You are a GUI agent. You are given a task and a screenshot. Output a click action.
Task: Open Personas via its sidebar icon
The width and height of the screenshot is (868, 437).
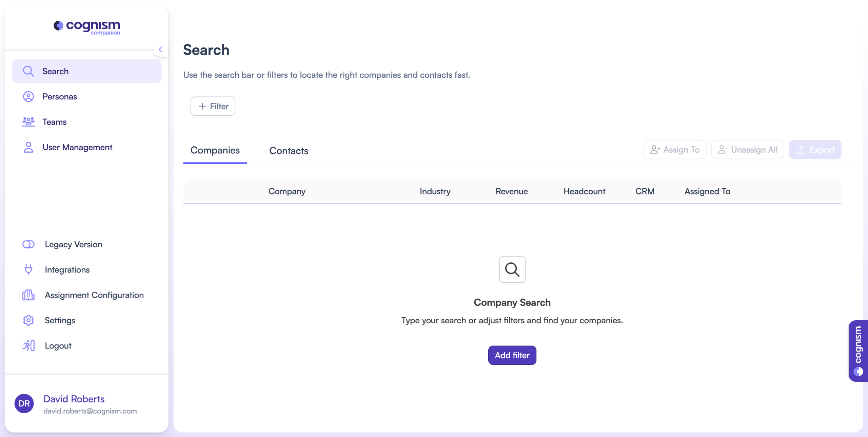(x=28, y=97)
